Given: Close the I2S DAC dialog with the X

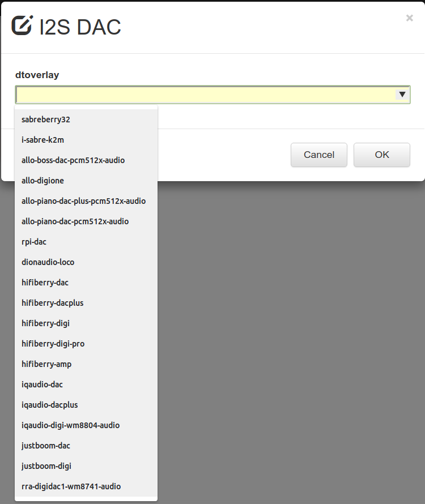Looking at the screenshot, I should (x=409, y=18).
